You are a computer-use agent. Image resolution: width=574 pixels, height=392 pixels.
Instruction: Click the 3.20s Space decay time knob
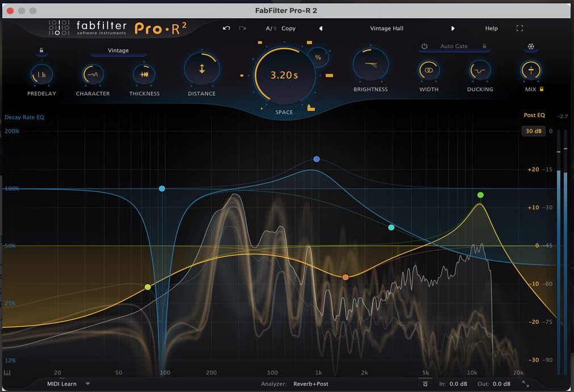[284, 75]
